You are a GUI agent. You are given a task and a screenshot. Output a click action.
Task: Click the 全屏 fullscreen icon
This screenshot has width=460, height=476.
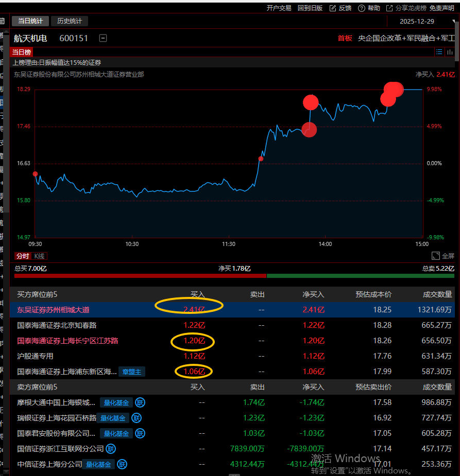click(436, 256)
